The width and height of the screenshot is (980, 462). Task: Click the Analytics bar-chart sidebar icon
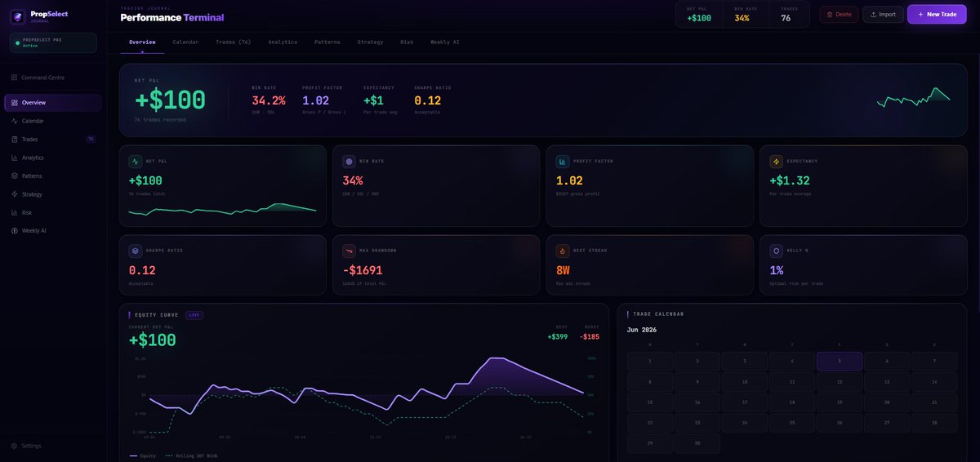tap(15, 158)
